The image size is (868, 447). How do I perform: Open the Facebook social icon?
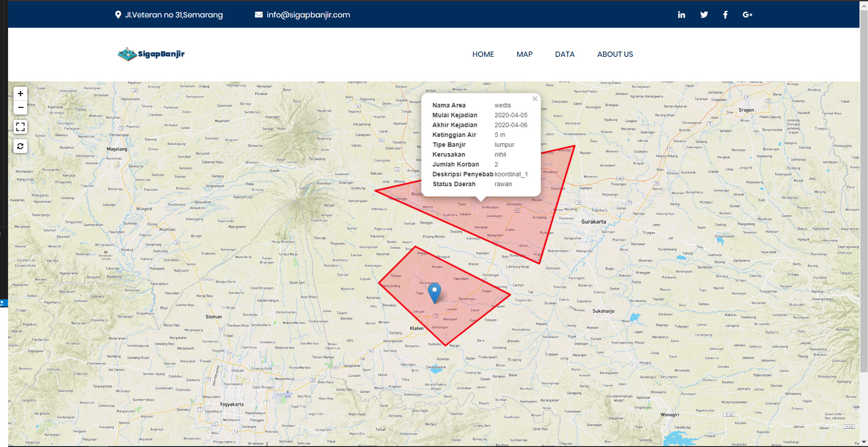point(725,14)
